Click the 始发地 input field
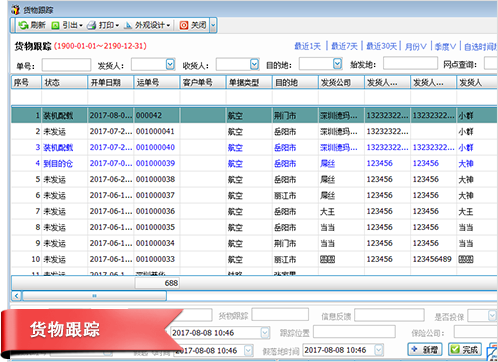 (x=410, y=63)
